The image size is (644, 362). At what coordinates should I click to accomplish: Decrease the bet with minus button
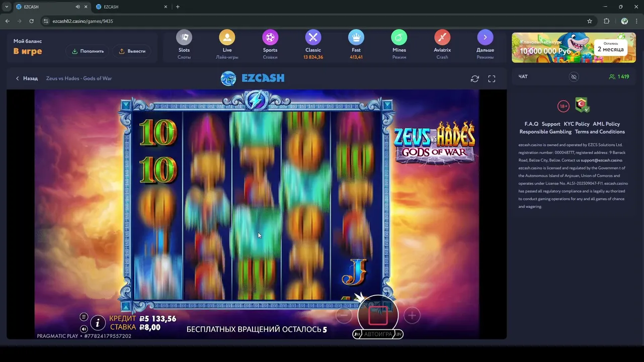tap(344, 316)
